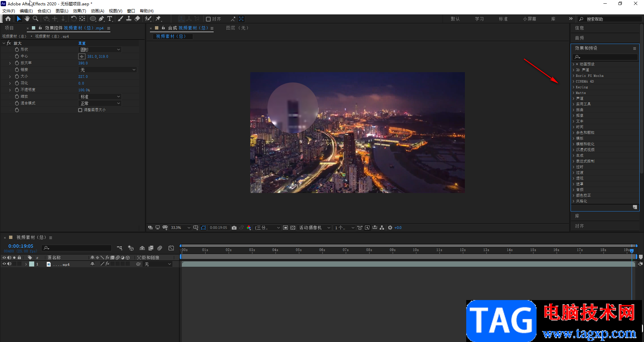Switch to the 标准 workspace

click(503, 19)
